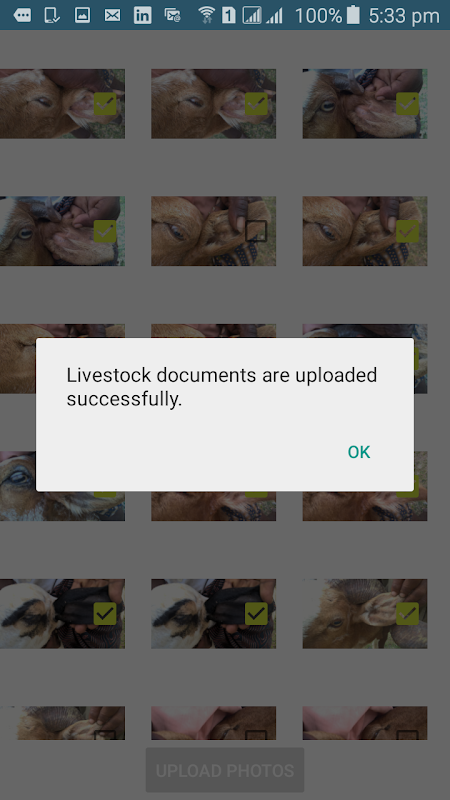450x800 pixels.
Task: Tap the SIM card 1 indicator icon
Action: coord(229,15)
